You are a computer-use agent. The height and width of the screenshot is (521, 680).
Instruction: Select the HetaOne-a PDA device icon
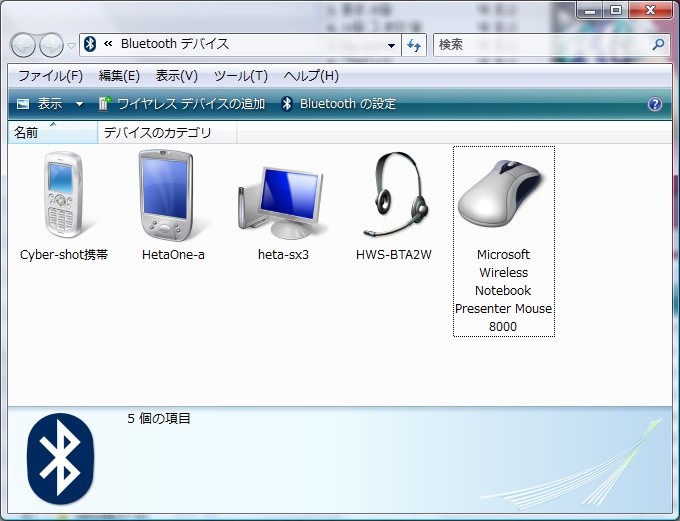[166, 195]
